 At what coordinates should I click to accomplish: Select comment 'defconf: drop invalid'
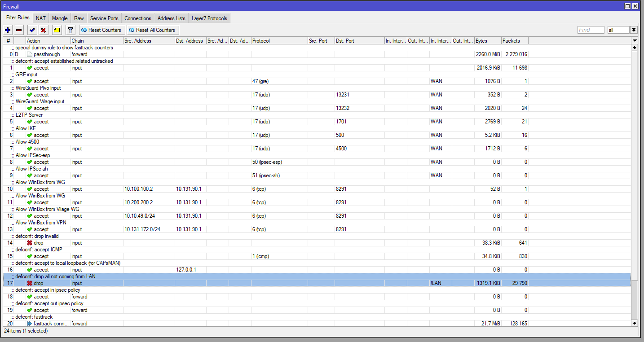click(37, 236)
